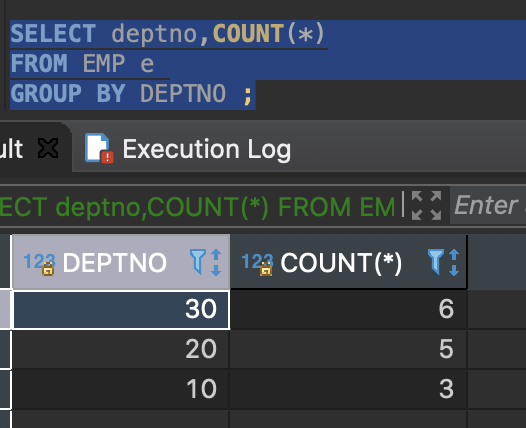Sort DEPTNO column with arrows icon
Image resolution: width=526 pixels, height=428 pixels.
pos(216,262)
